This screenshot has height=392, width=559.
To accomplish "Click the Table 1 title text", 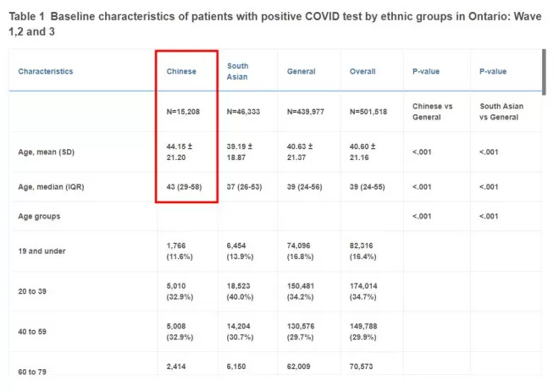I will [x=275, y=24].
